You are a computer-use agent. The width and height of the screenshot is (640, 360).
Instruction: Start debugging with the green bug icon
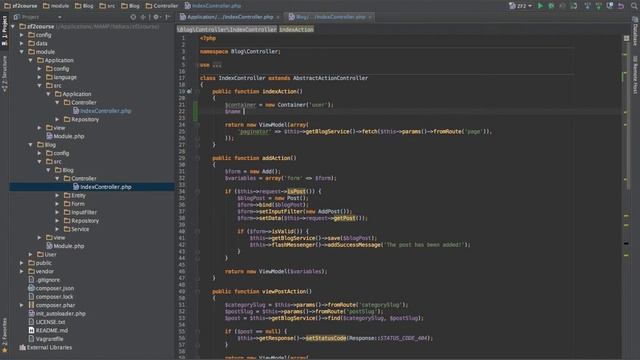click(x=551, y=6)
